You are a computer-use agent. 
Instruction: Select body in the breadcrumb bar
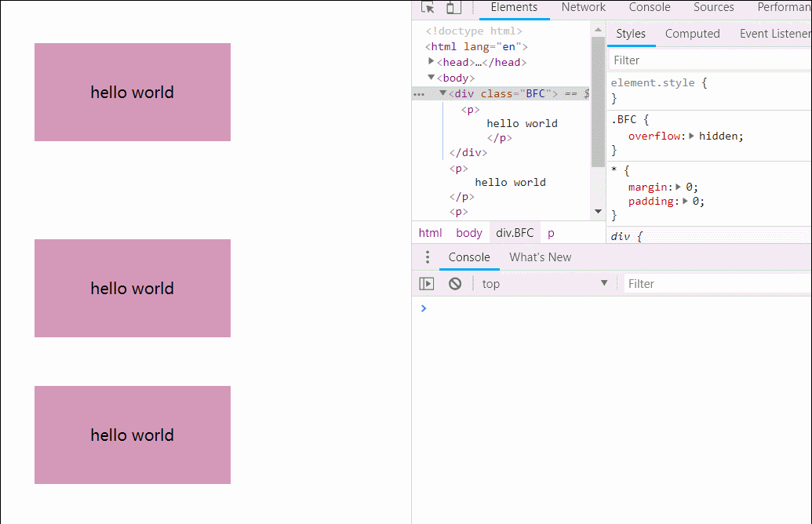pos(469,233)
